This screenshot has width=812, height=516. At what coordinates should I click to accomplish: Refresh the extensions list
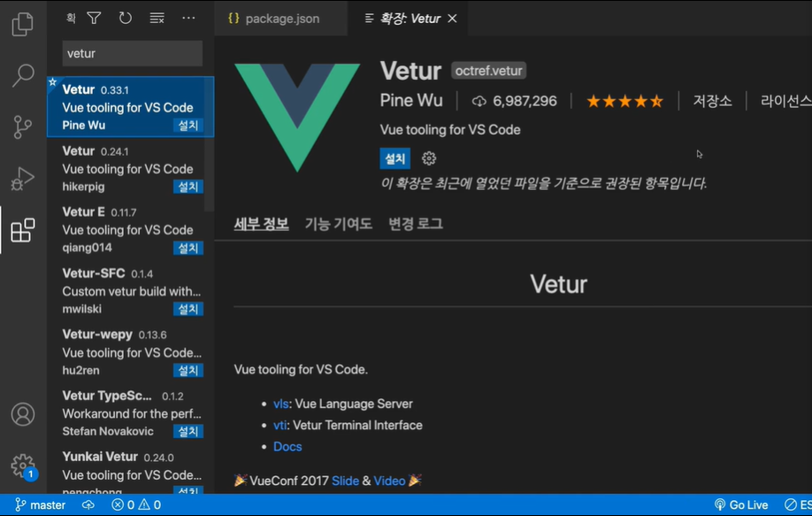coord(125,18)
